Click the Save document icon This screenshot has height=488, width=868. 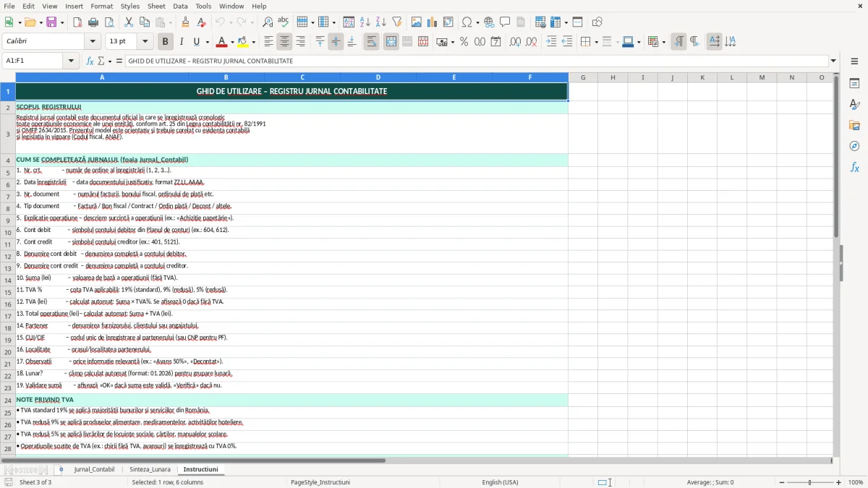51,22
